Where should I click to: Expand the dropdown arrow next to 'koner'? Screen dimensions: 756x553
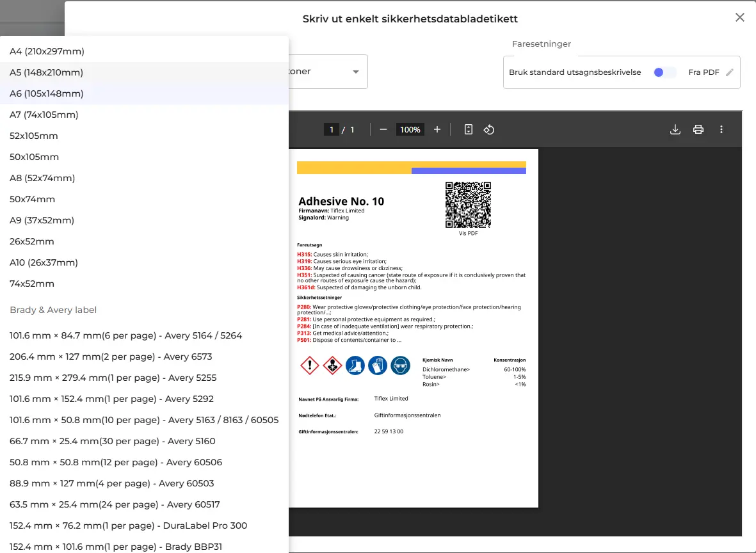point(356,72)
